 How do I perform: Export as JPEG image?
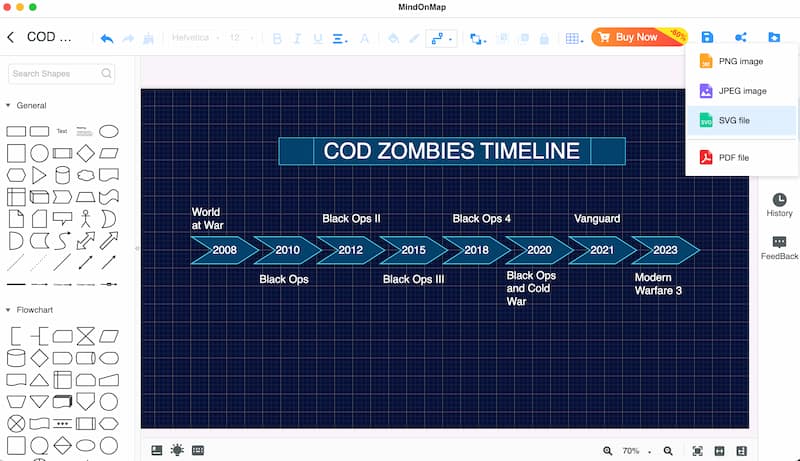tap(742, 91)
